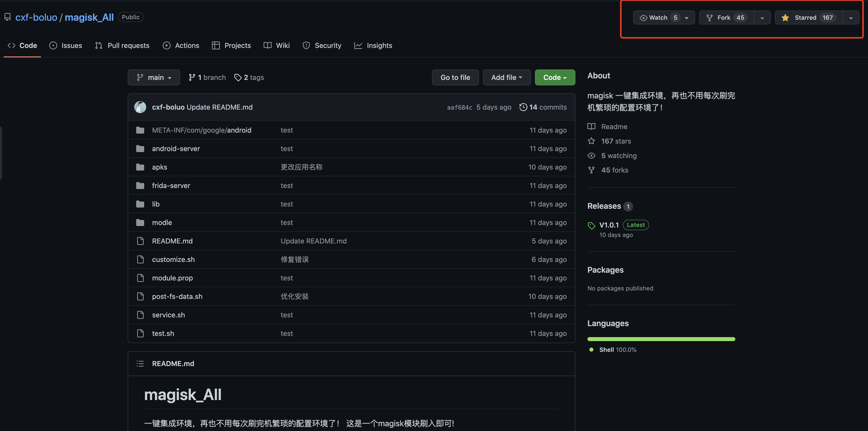Click the green tag icon beside V1.0.1

(591, 225)
